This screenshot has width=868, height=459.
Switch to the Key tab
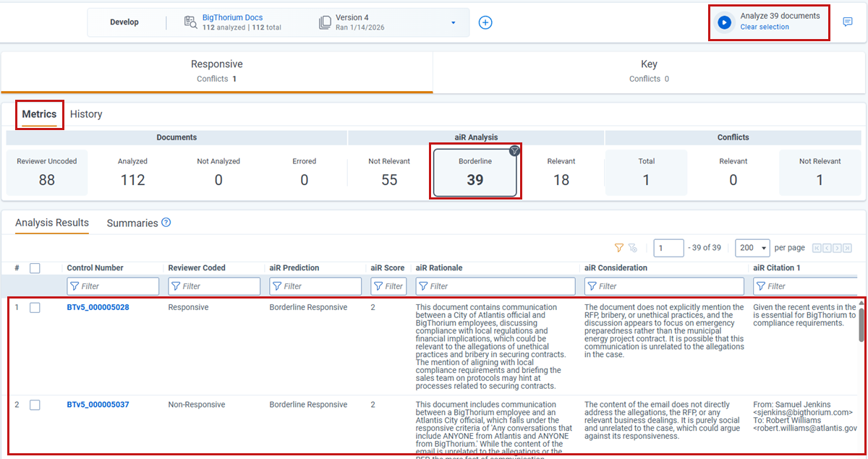[x=649, y=72]
